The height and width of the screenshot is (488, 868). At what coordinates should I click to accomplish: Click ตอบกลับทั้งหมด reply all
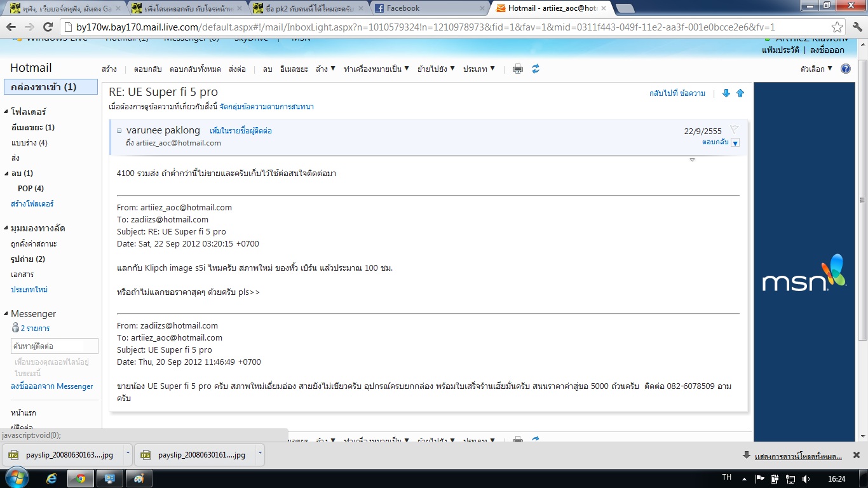click(x=195, y=69)
